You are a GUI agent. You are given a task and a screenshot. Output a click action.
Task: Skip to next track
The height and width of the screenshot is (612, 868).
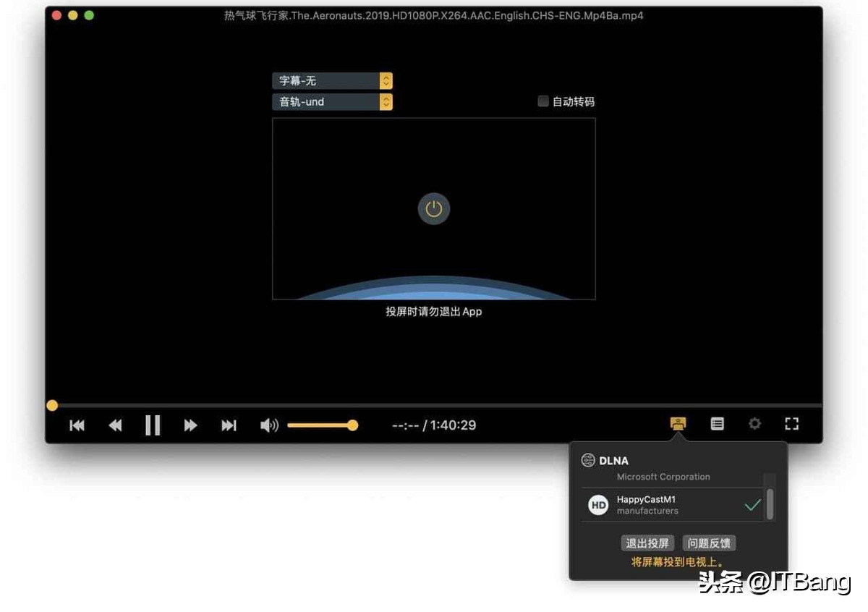pyautogui.click(x=229, y=425)
